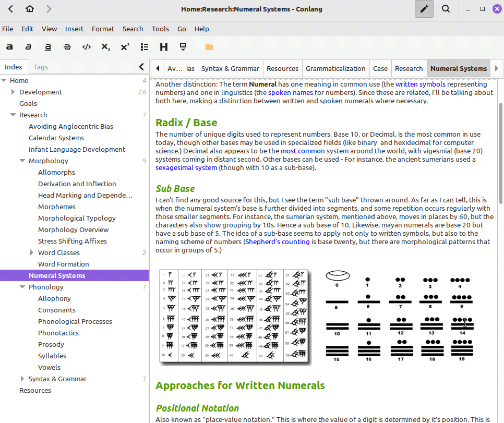
Task: Select Numeral Systems in the index tree
Action: coord(74,275)
